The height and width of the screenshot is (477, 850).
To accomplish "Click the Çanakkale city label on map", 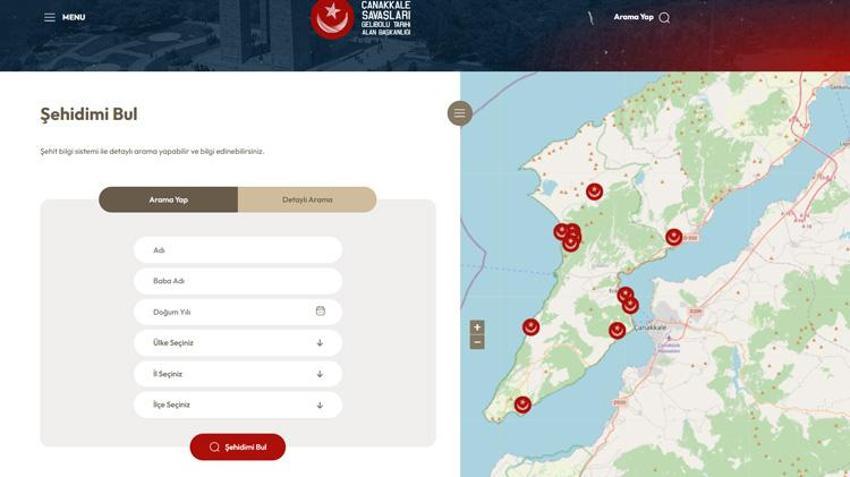I will tap(650, 327).
